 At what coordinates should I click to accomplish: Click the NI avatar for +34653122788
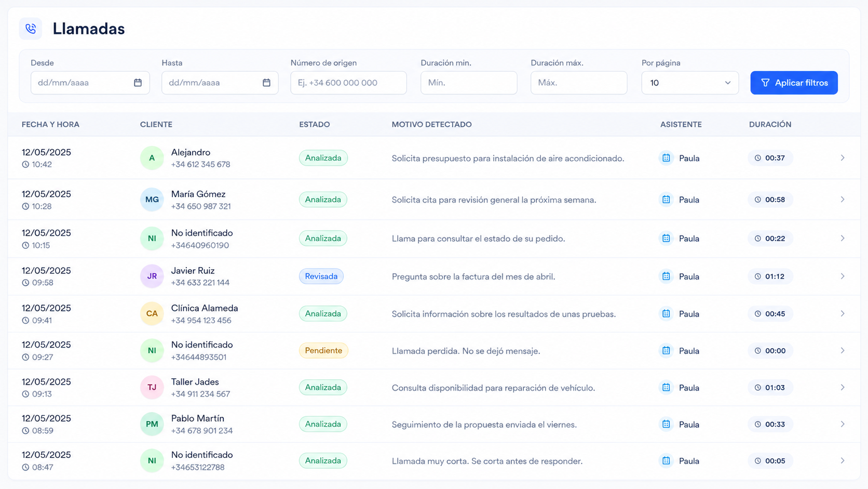click(152, 461)
